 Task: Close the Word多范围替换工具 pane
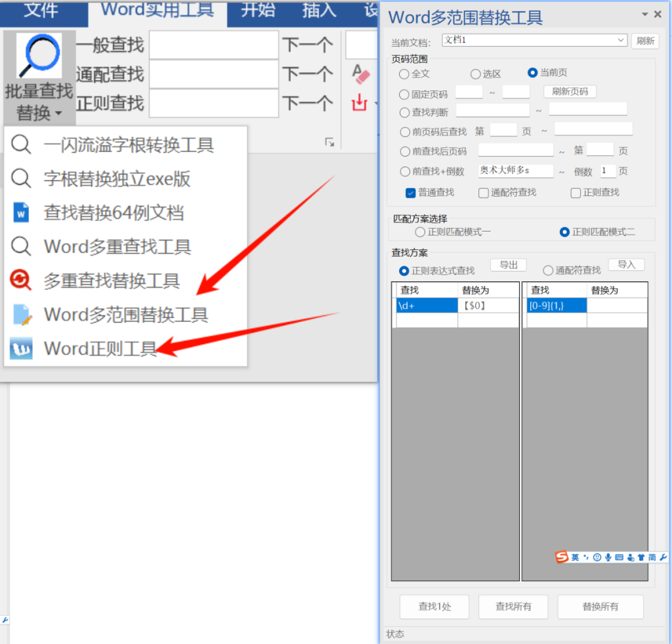pos(658,14)
